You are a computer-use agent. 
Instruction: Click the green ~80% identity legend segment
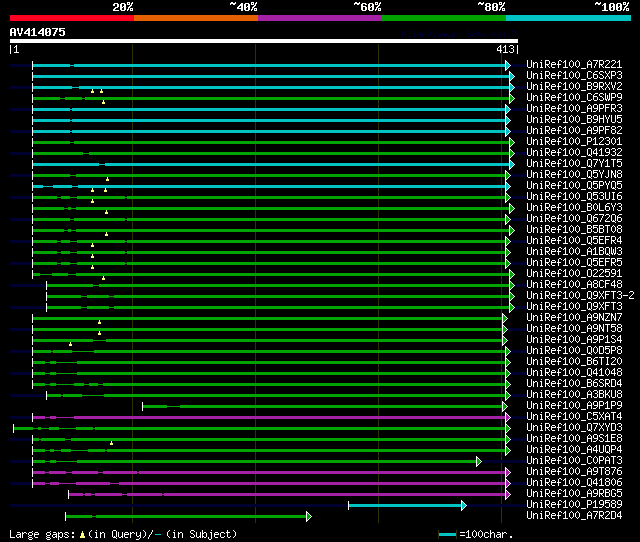(443, 17)
